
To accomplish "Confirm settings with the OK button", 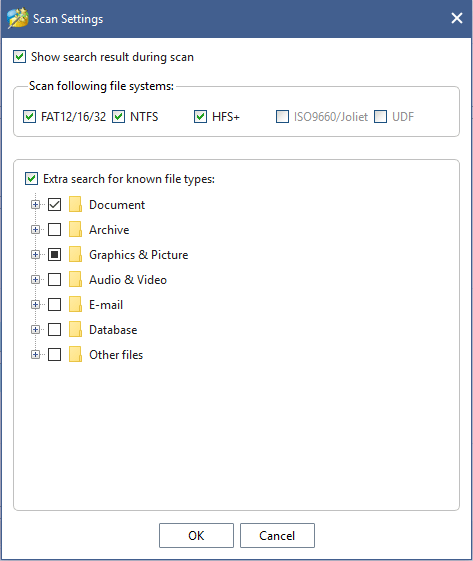I will point(196,535).
